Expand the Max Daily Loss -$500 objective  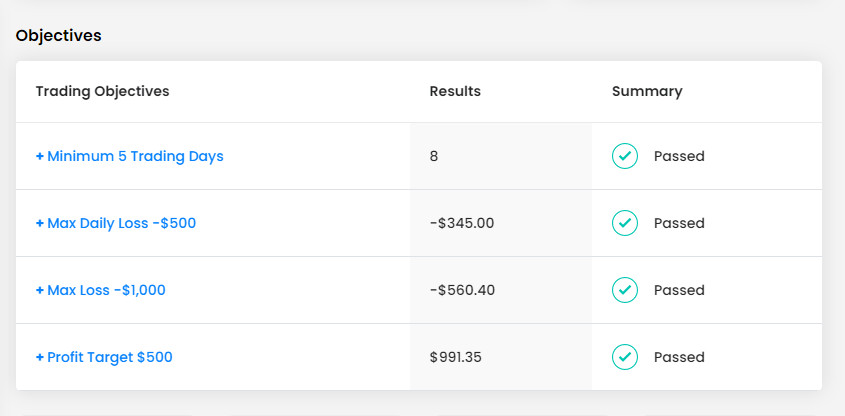point(116,223)
